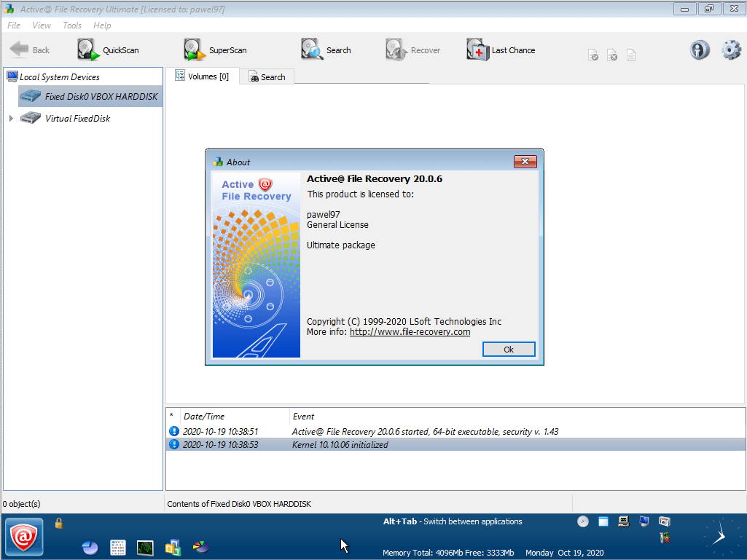Open the red shield Active@ start button
Screen dimensions: 747x560
pyautogui.click(x=24, y=537)
